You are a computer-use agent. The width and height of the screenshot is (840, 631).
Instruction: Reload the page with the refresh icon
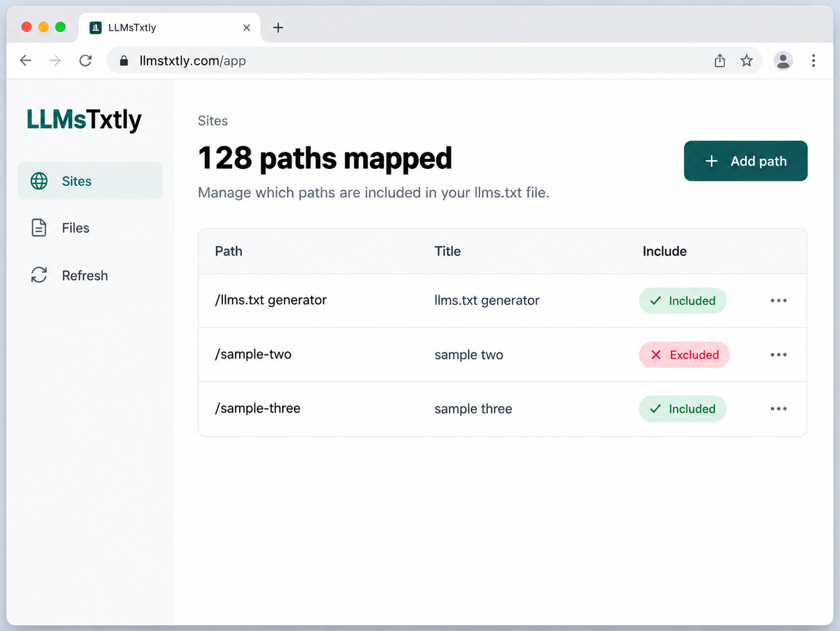pyautogui.click(x=85, y=60)
